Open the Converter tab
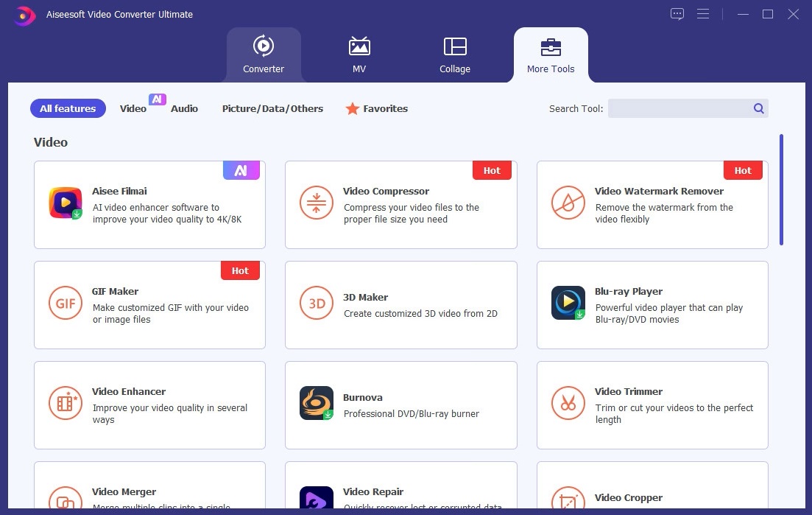The height and width of the screenshot is (515, 812). (x=264, y=55)
